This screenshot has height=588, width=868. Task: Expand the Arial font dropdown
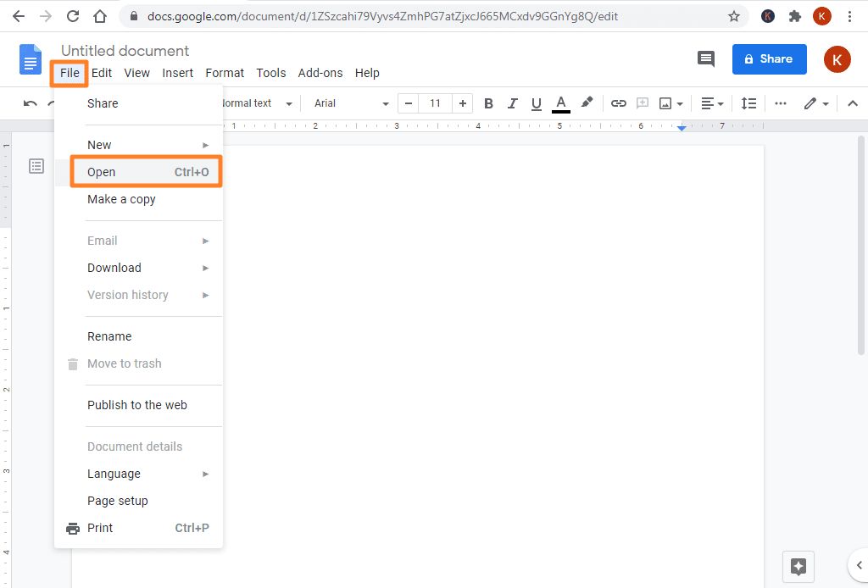coord(351,103)
